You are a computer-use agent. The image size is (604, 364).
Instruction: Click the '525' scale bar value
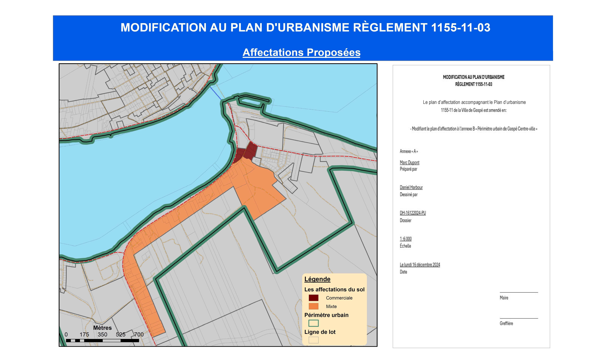(121, 335)
